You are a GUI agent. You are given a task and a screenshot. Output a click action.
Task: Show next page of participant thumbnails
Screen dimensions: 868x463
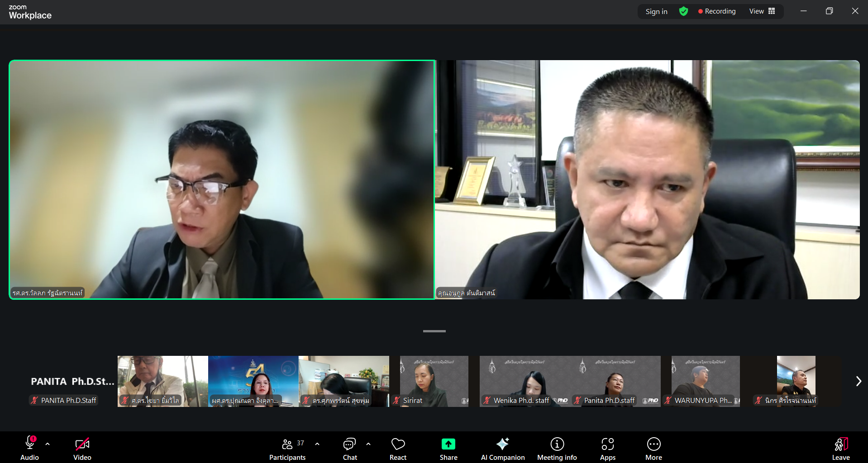point(858,381)
